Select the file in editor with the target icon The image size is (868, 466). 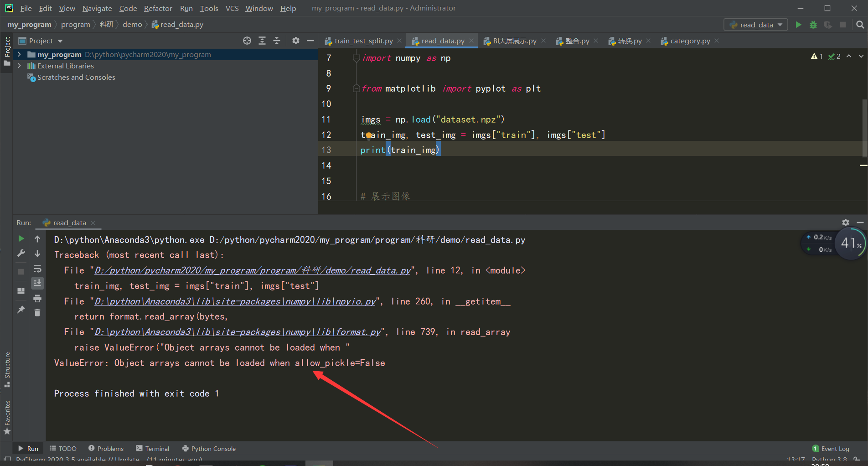pyautogui.click(x=247, y=41)
